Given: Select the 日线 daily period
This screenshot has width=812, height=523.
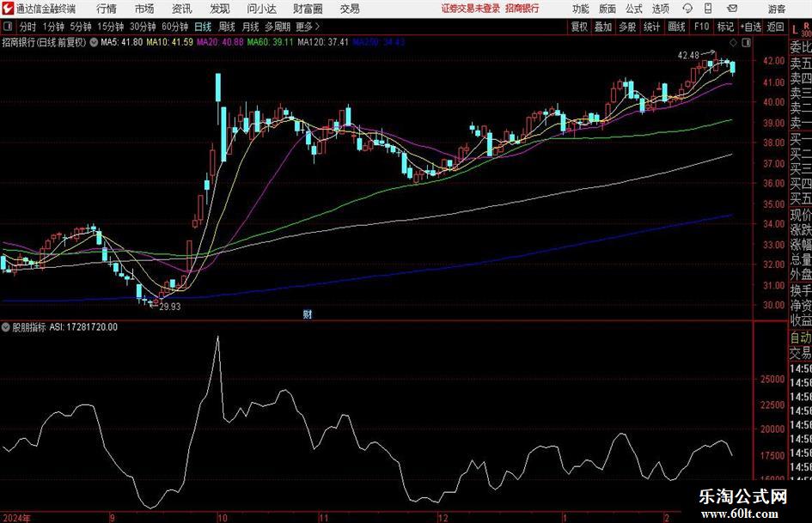Looking at the screenshot, I should pyautogui.click(x=203, y=27).
